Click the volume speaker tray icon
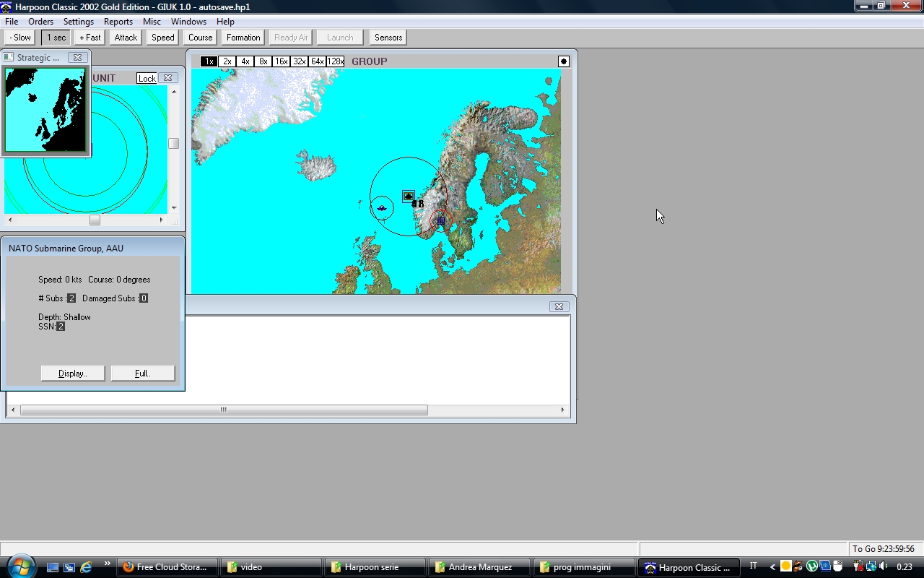924x578 pixels. [884, 566]
